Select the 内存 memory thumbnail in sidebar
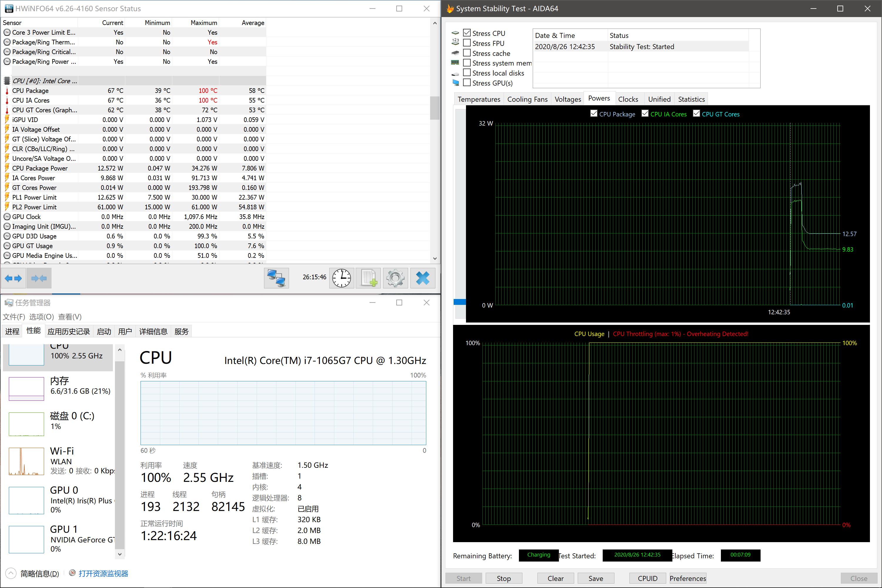This screenshot has width=882, height=588. pyautogui.click(x=27, y=388)
